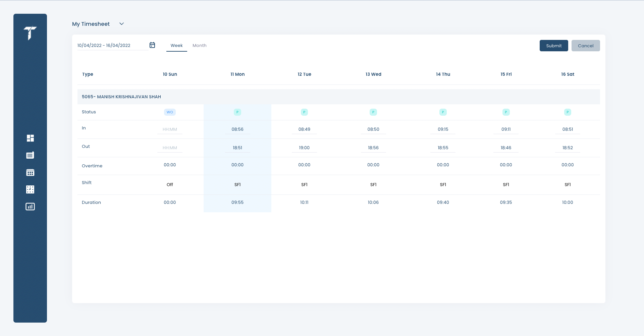Switch to the Month view tab
Screen dimensions: 644x336
[200, 45]
